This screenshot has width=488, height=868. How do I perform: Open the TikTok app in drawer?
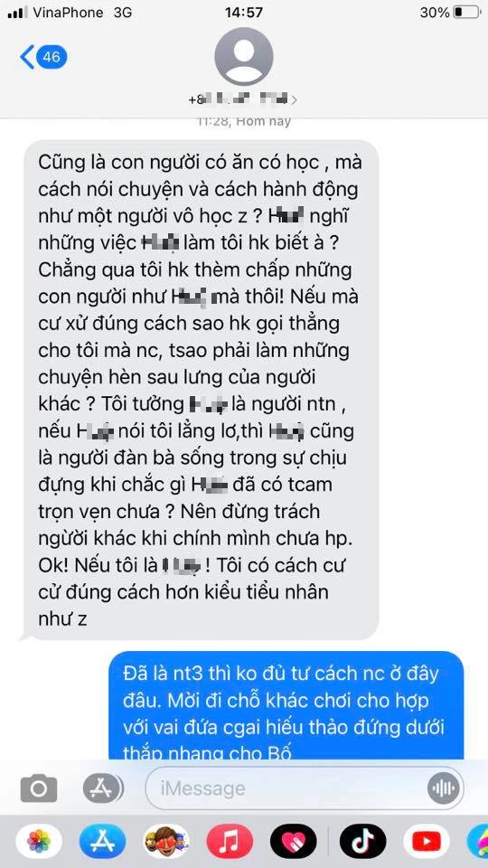click(363, 842)
